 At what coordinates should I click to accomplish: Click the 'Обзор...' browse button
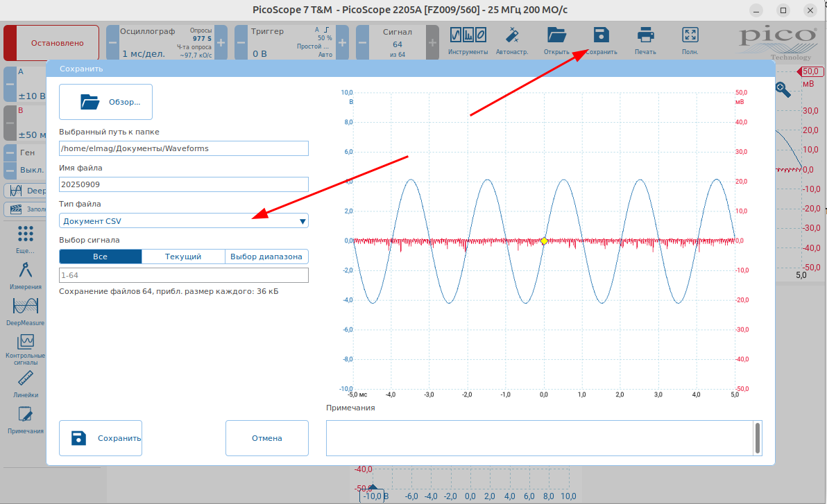click(x=105, y=102)
